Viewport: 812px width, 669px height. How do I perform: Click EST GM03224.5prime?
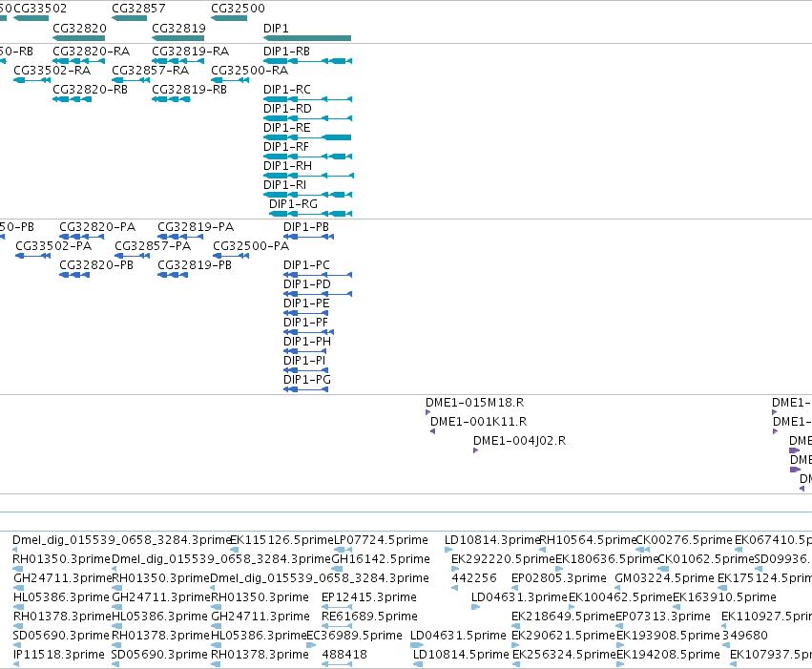[617, 588]
